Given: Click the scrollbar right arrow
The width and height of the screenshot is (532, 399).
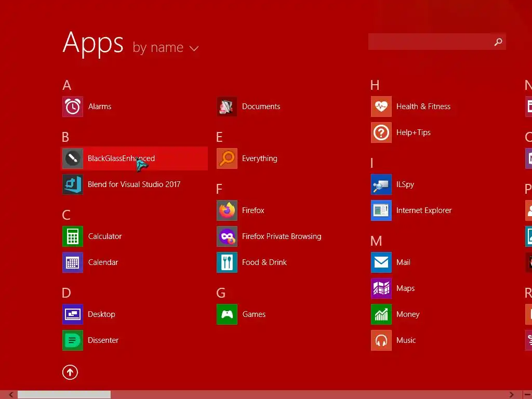Looking at the screenshot, I should pyautogui.click(x=511, y=395).
